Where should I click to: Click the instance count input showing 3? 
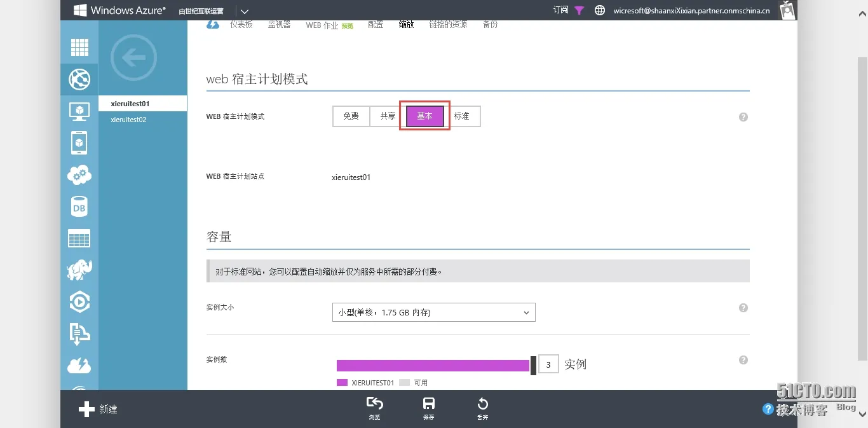[x=548, y=364]
